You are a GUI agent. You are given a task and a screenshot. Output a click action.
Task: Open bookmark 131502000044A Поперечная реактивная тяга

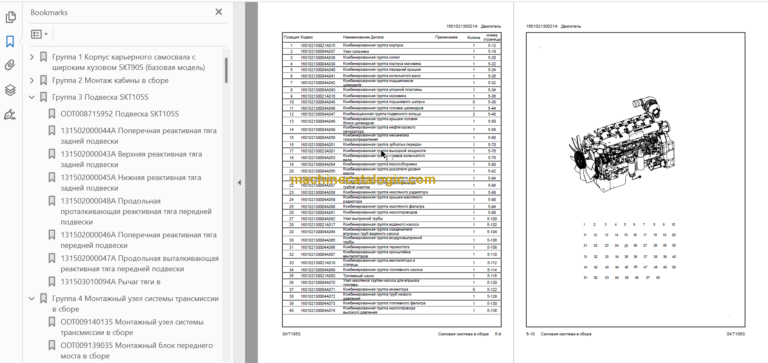pyautogui.click(x=139, y=136)
